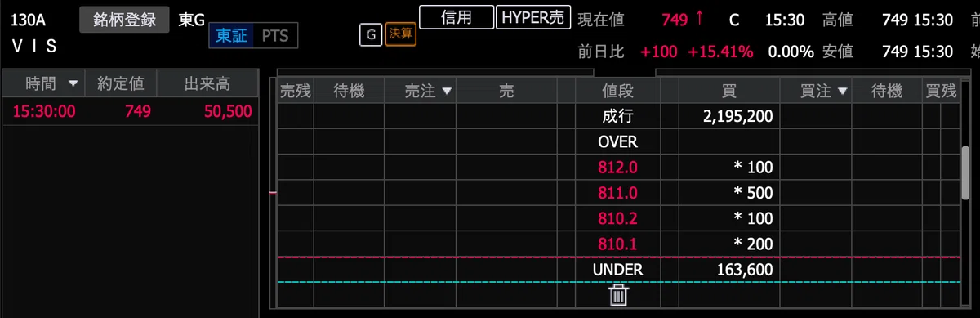Switch to the 東証 market tab
Viewport: 980px width, 318px height.
[231, 36]
